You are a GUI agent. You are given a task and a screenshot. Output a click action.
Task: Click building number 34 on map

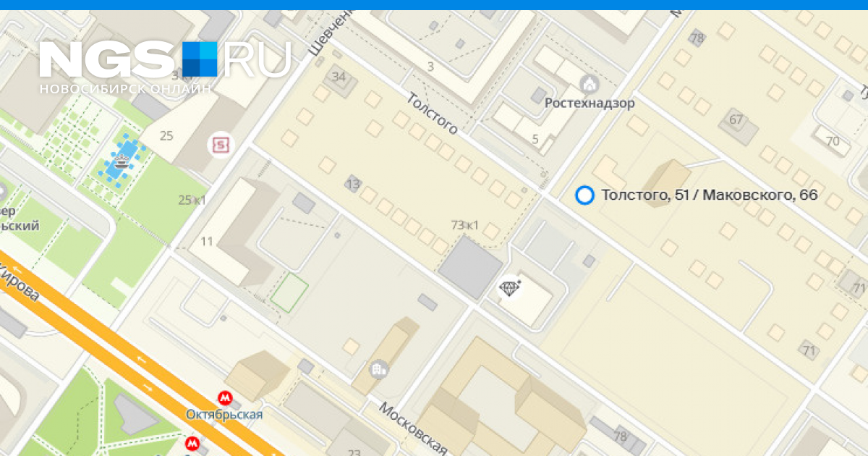[339, 76]
